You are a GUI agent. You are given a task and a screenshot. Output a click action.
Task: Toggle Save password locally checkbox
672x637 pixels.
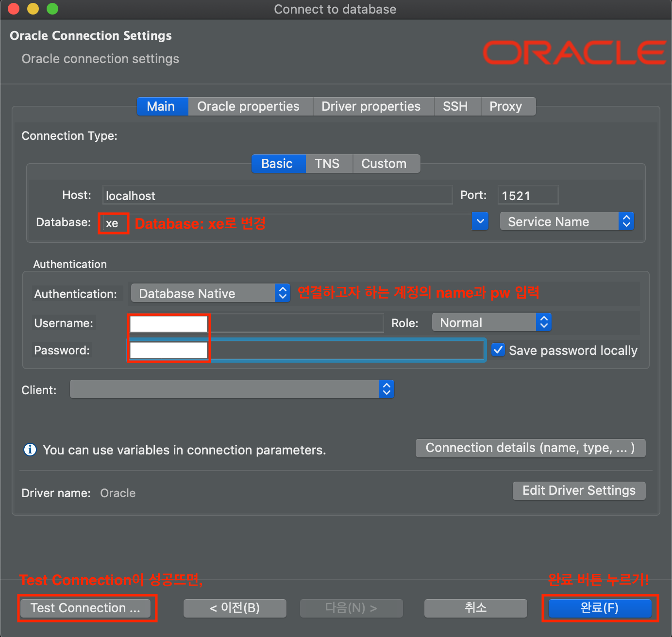pyautogui.click(x=498, y=350)
